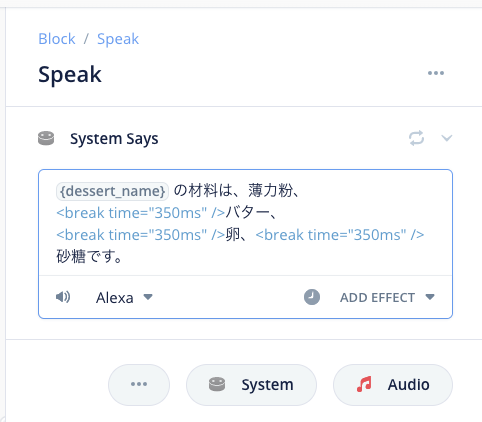Image resolution: width=482 pixels, height=422 pixels.
Task: Add an Audio step
Action: pos(393,384)
